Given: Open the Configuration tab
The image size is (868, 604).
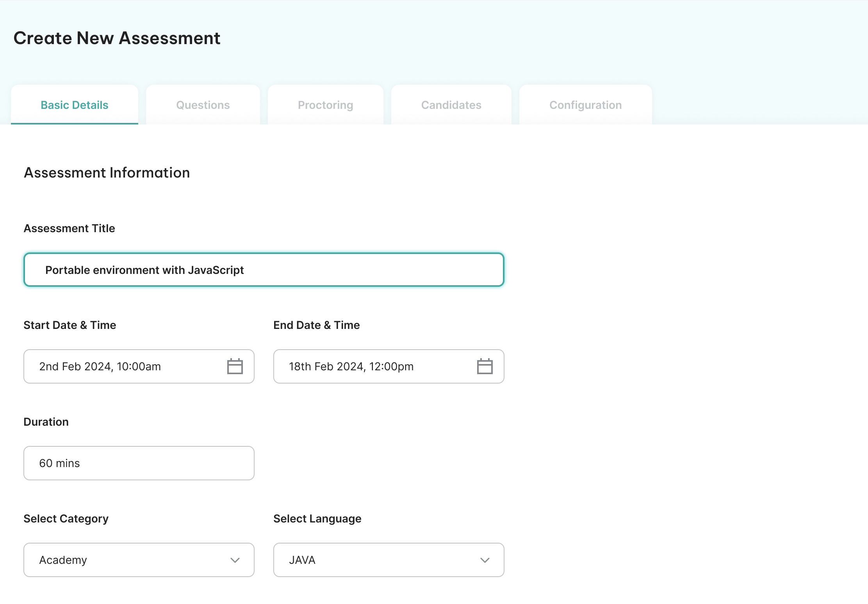Looking at the screenshot, I should 585,105.
